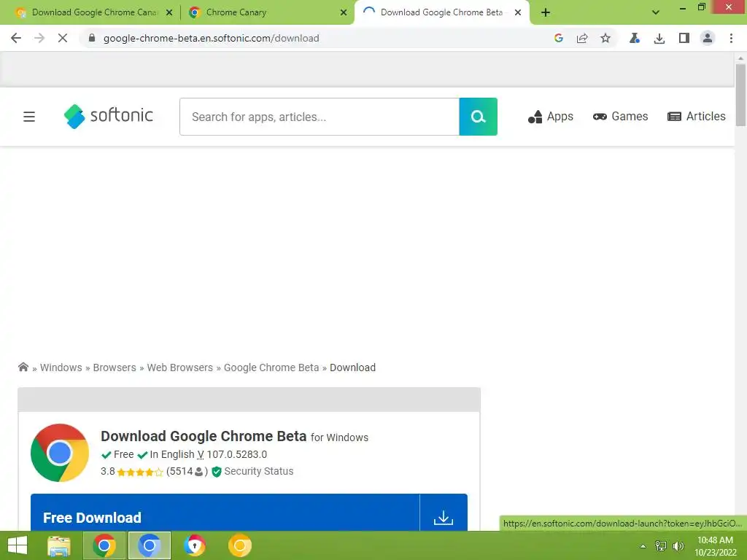Click the Download Google Chrome Beta heading
747x560 pixels.
click(x=204, y=436)
